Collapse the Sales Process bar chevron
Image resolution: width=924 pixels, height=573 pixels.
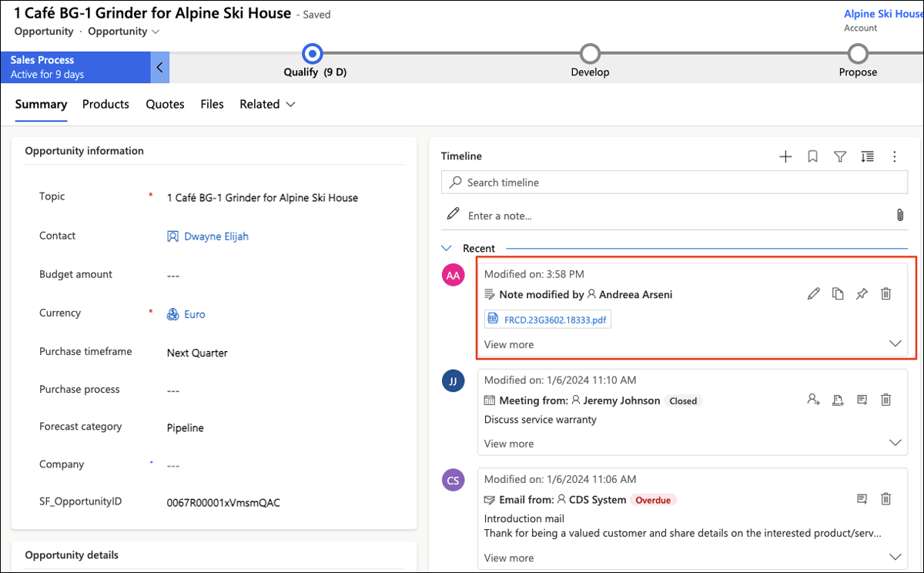click(x=159, y=67)
